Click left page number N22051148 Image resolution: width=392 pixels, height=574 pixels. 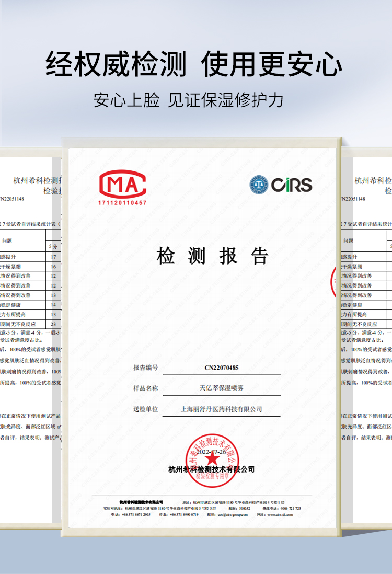coord(12,199)
